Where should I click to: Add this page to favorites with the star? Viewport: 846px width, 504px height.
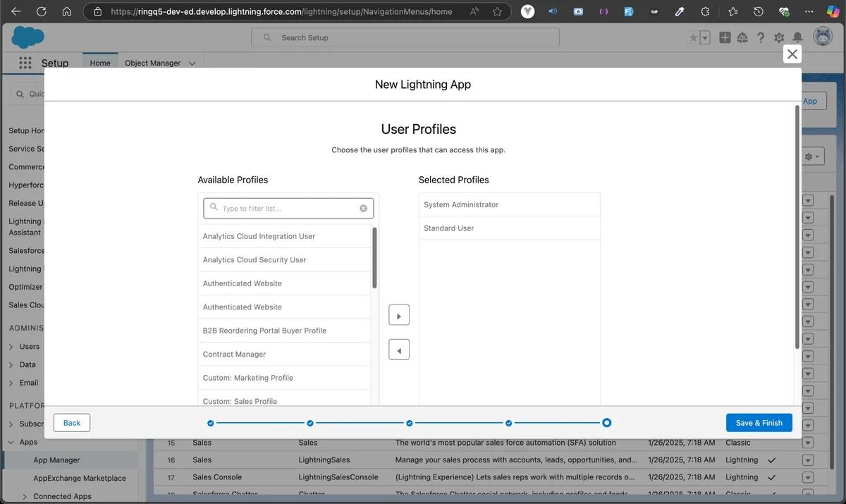pyautogui.click(x=497, y=11)
